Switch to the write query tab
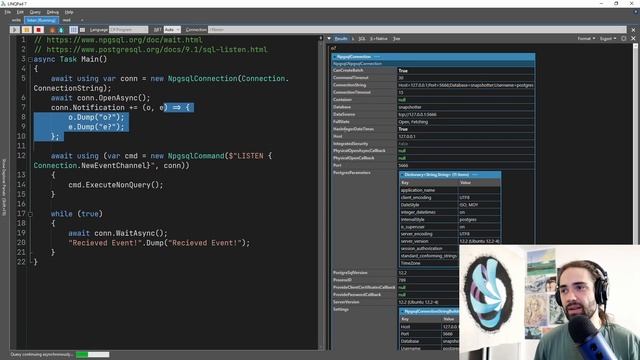This screenshot has width=640, height=360. (x=16, y=20)
